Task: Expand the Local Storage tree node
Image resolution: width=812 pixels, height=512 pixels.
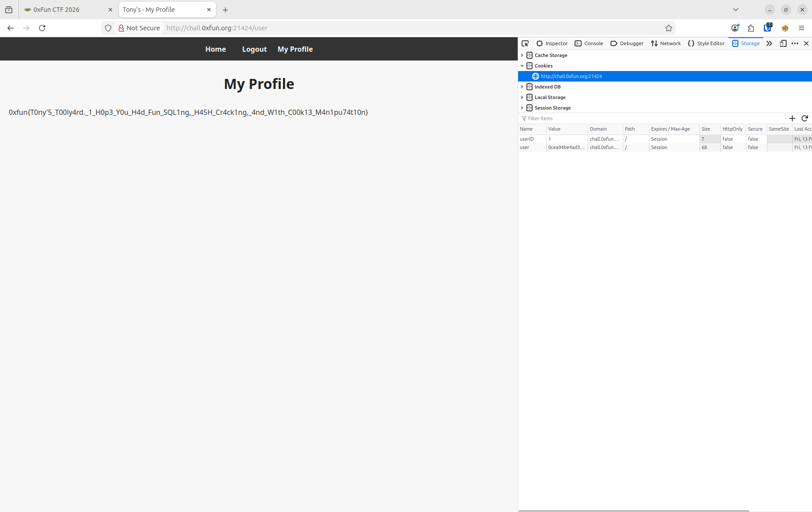Action: click(522, 97)
